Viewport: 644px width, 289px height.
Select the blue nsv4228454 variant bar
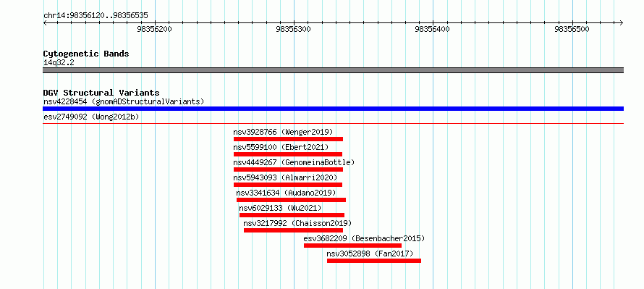point(333,109)
